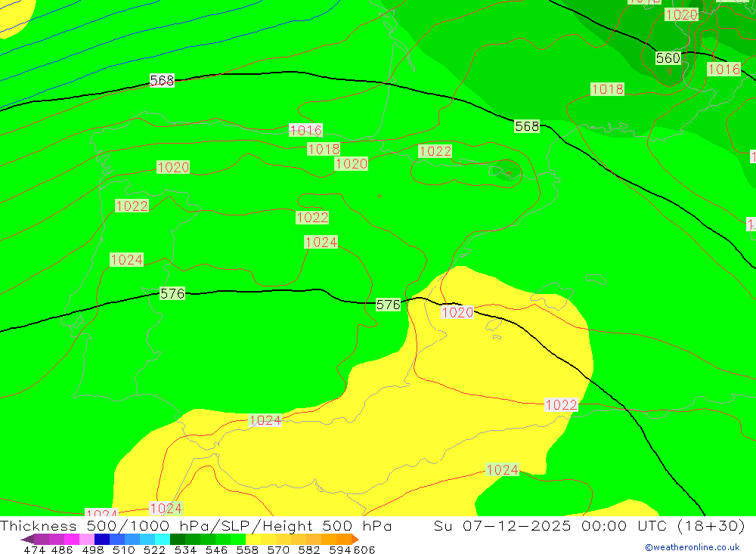Click the cyan legend swatch near 522
The width and height of the screenshot is (756, 554).
coord(163,539)
